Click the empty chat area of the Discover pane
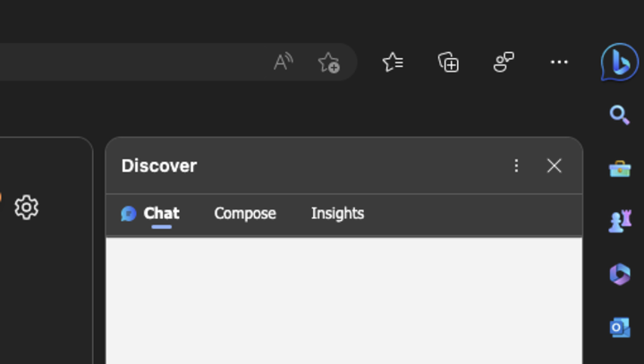644x364 pixels. coord(343,300)
